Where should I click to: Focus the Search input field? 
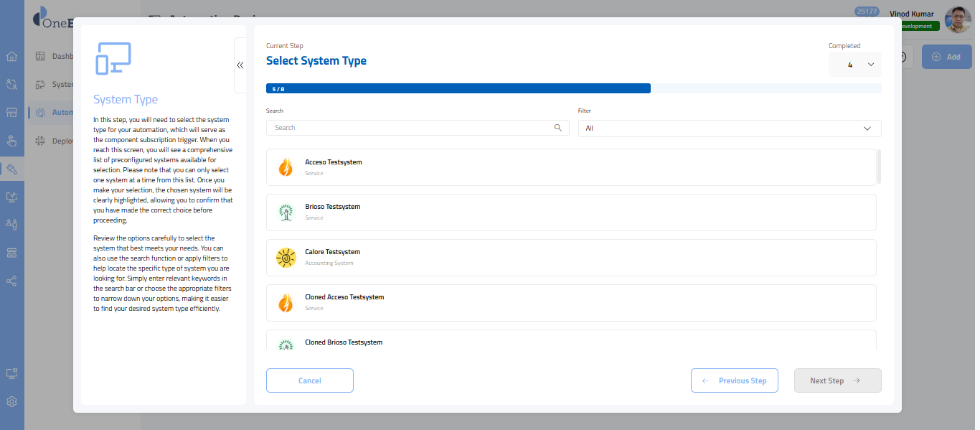(410, 128)
